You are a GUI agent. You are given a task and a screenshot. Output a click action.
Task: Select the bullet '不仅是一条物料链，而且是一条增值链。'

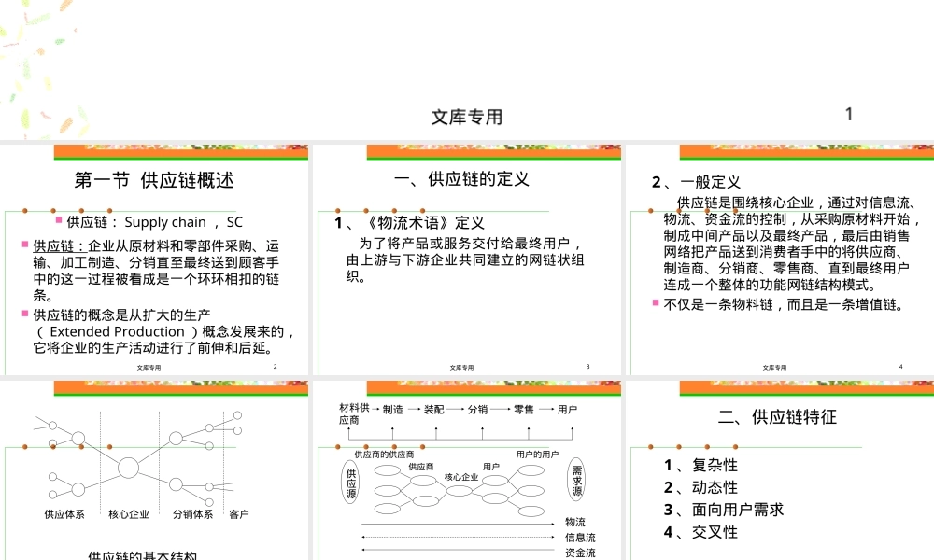point(784,304)
